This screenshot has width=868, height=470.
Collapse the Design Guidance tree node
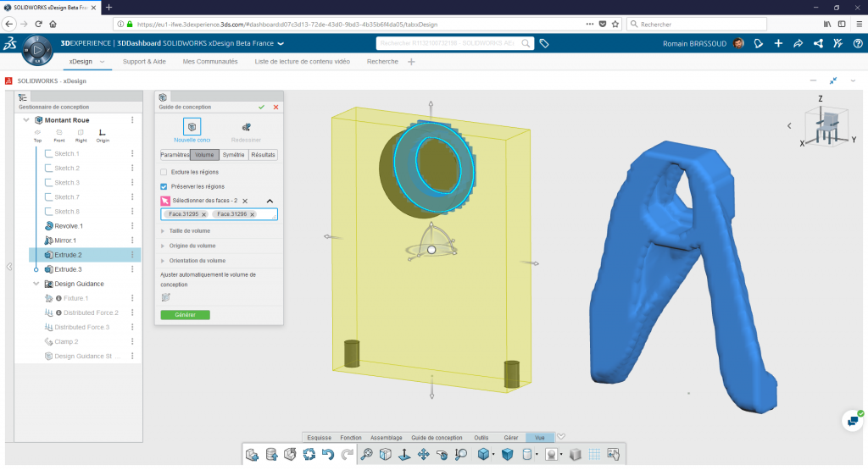(x=36, y=284)
